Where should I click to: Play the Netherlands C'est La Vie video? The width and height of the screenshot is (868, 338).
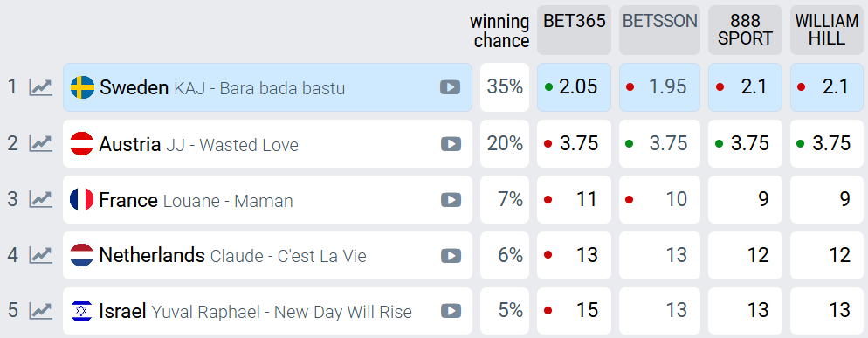click(451, 255)
